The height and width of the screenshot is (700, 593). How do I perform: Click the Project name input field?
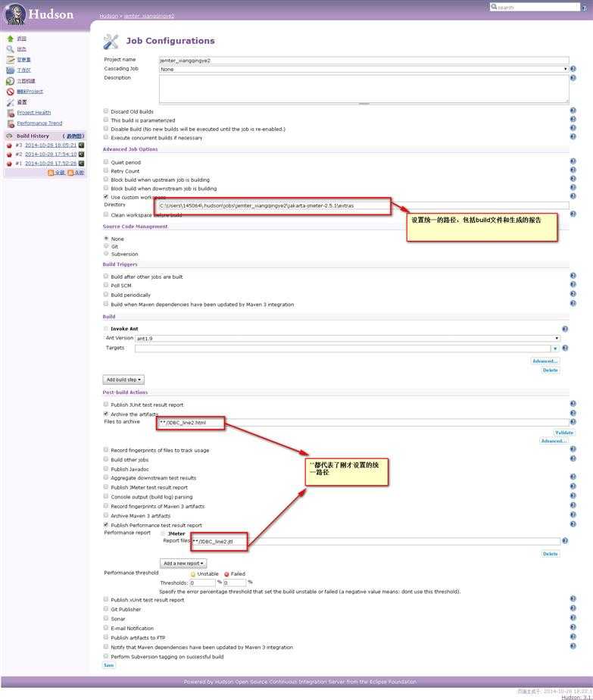coord(364,61)
